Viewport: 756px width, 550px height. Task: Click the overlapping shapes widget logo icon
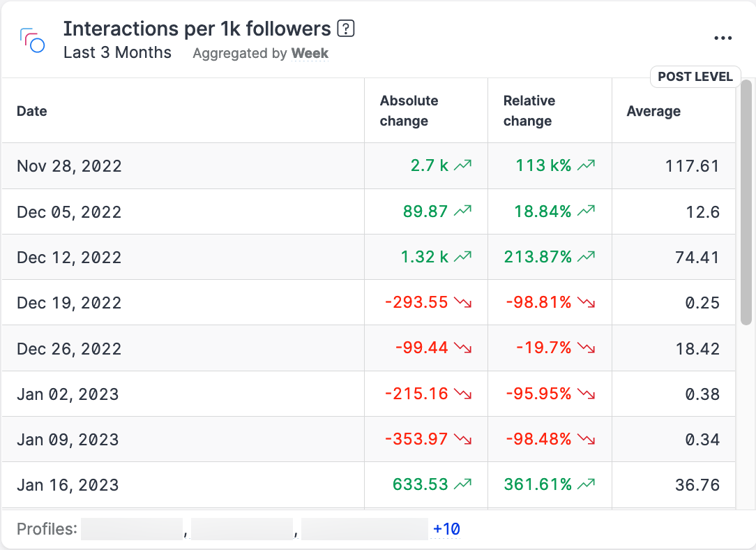pos(32,40)
